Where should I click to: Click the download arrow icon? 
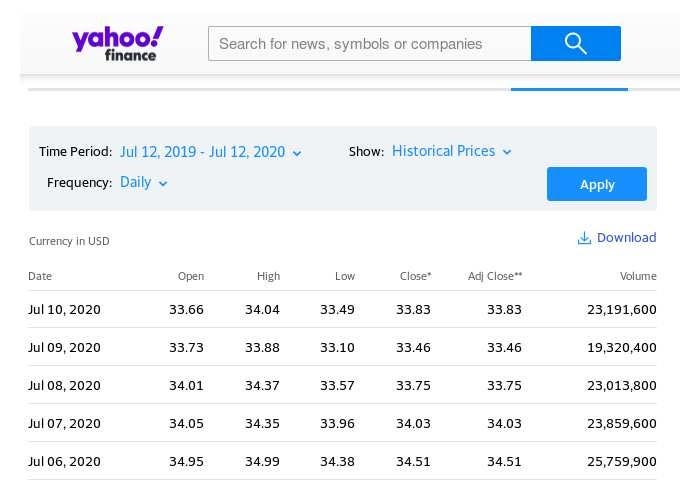[x=584, y=238]
